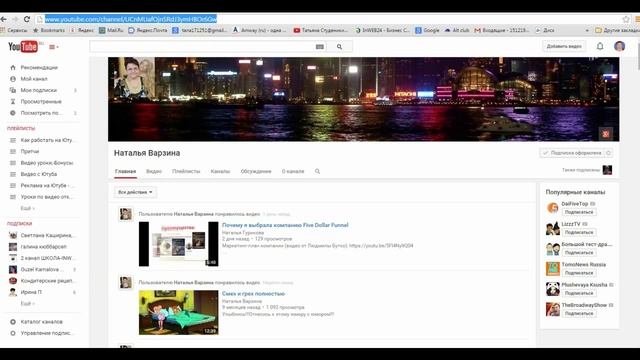The height and width of the screenshot is (360, 640).
Task: Click the search magnifier button
Action: click(x=339, y=47)
